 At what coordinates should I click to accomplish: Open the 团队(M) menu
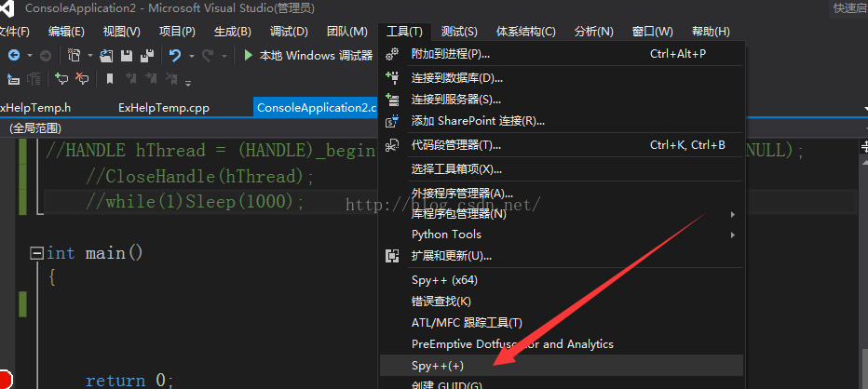(347, 32)
